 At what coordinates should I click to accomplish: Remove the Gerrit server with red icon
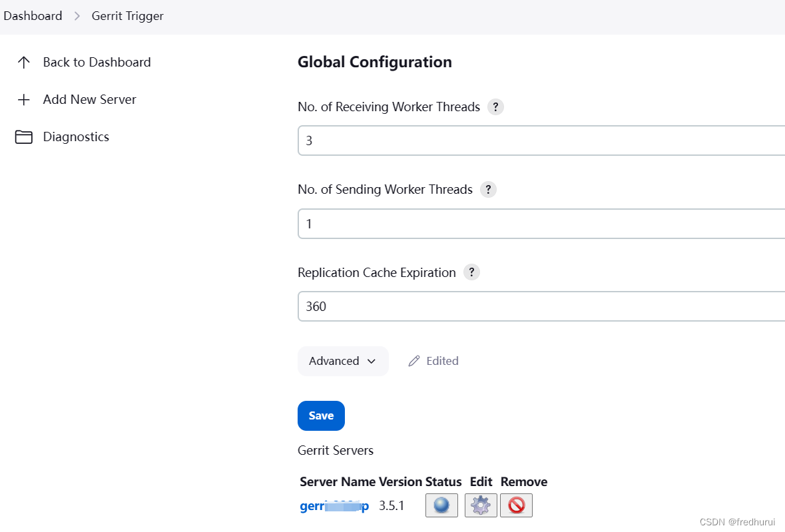pos(516,505)
